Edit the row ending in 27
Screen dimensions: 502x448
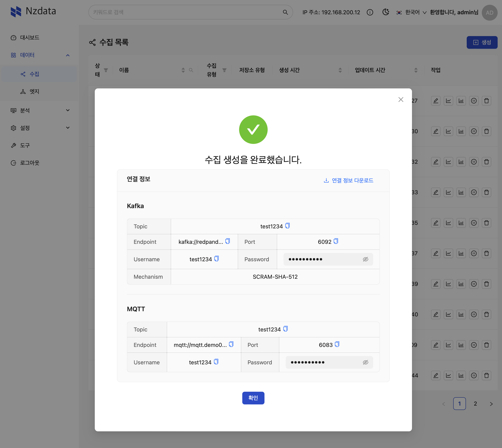tap(436, 101)
